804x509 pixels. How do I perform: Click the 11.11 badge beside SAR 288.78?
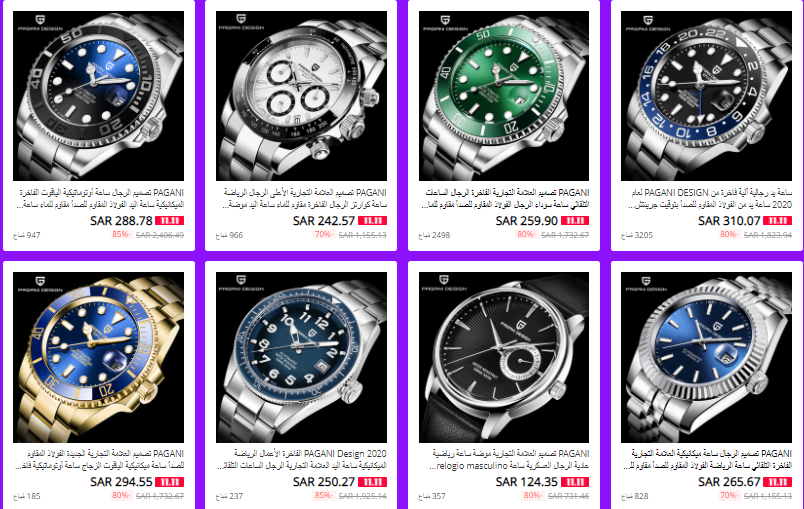pyautogui.click(x=169, y=221)
